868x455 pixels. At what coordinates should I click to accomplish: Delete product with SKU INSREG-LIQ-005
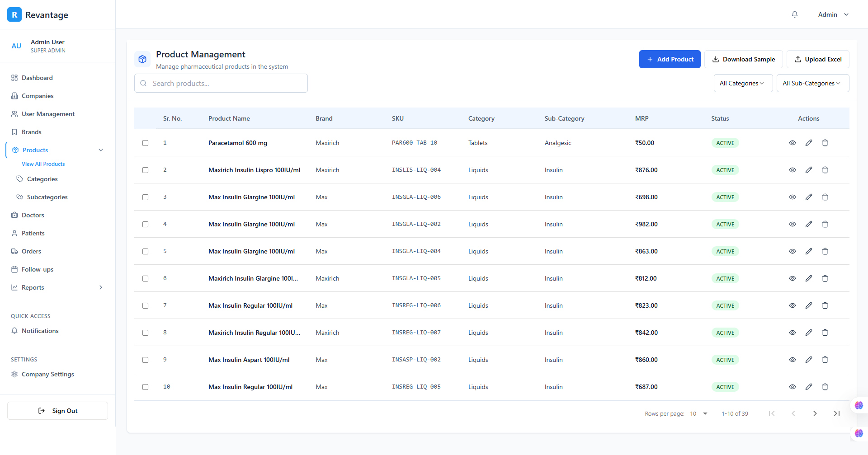coord(825,387)
